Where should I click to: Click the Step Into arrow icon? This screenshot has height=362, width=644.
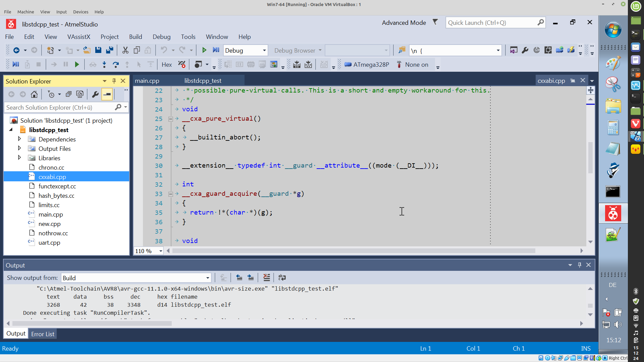(104, 64)
